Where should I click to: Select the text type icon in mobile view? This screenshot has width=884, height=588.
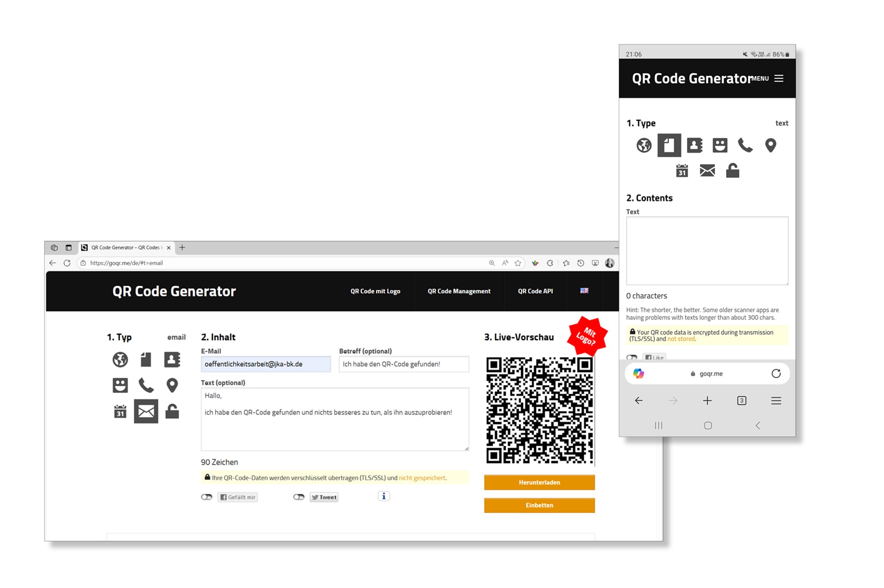pyautogui.click(x=669, y=145)
